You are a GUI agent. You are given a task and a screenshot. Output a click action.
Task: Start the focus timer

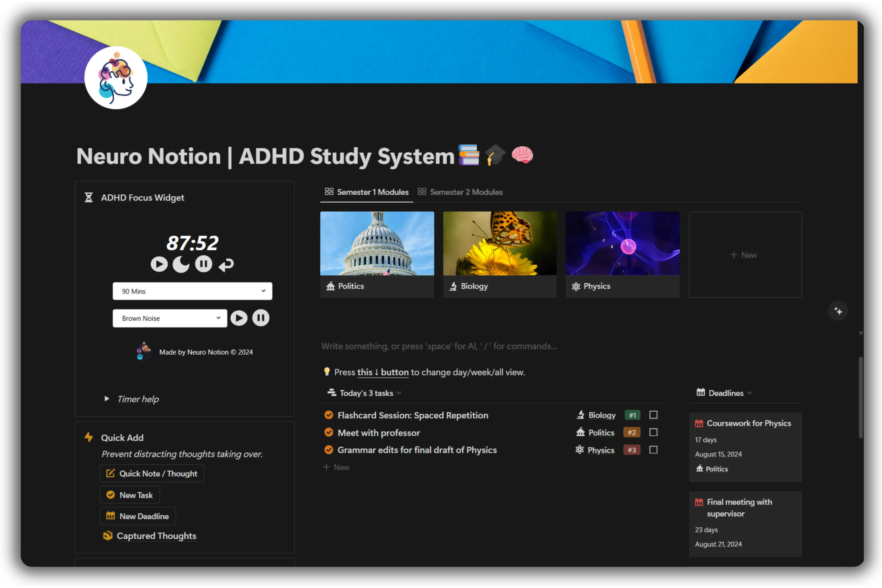(x=159, y=264)
